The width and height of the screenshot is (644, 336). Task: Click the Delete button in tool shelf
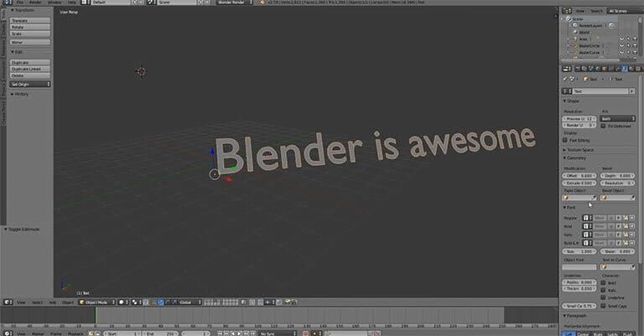30,75
